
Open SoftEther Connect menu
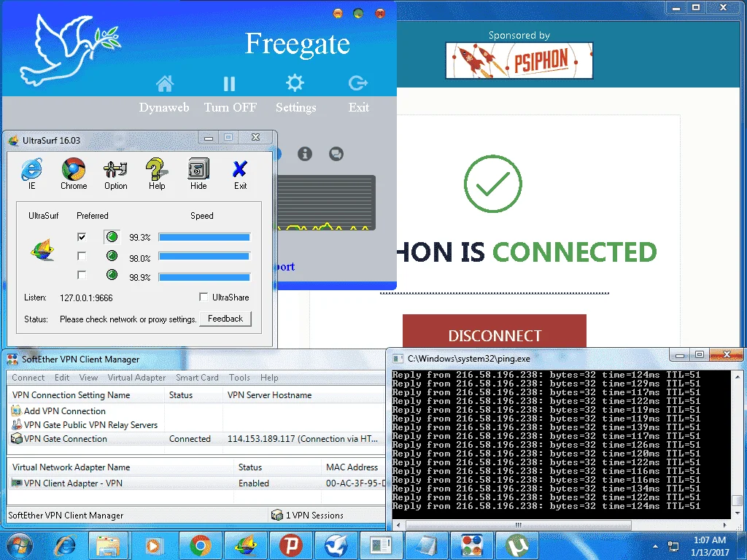click(28, 378)
